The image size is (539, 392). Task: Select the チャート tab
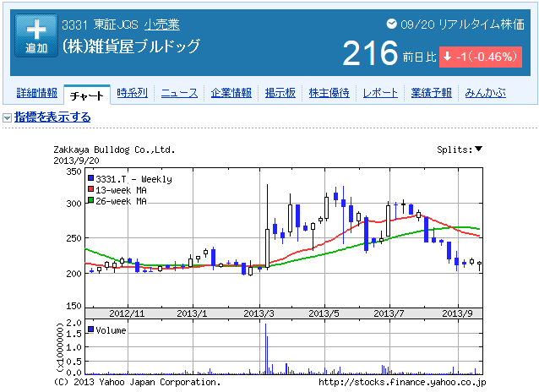[x=87, y=95]
